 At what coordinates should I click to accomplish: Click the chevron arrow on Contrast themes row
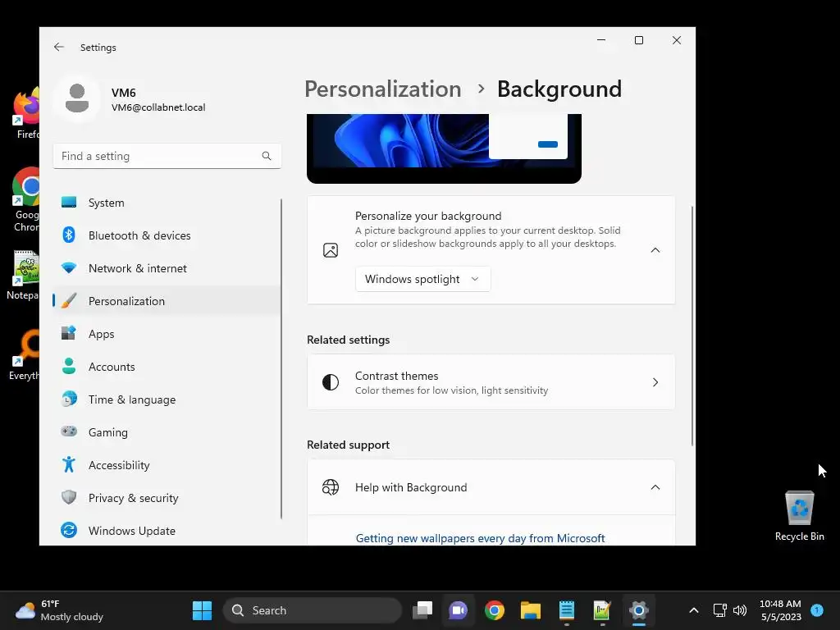tap(655, 382)
